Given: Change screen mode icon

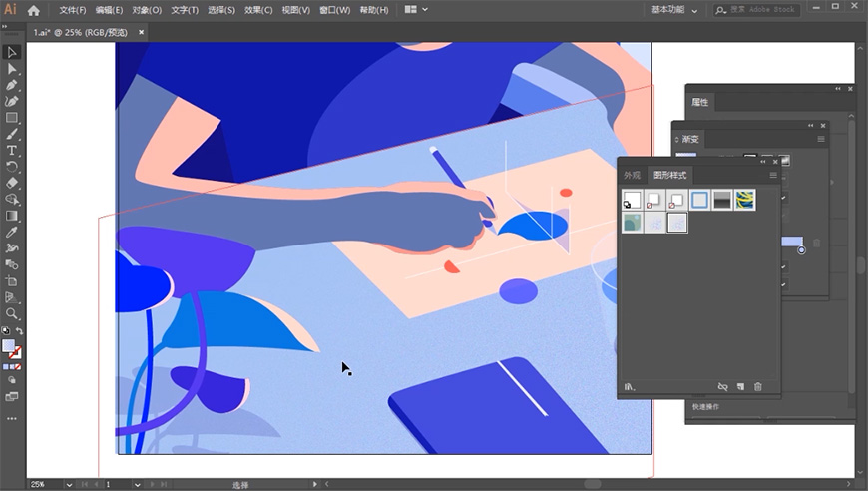Looking at the screenshot, I should (11, 397).
